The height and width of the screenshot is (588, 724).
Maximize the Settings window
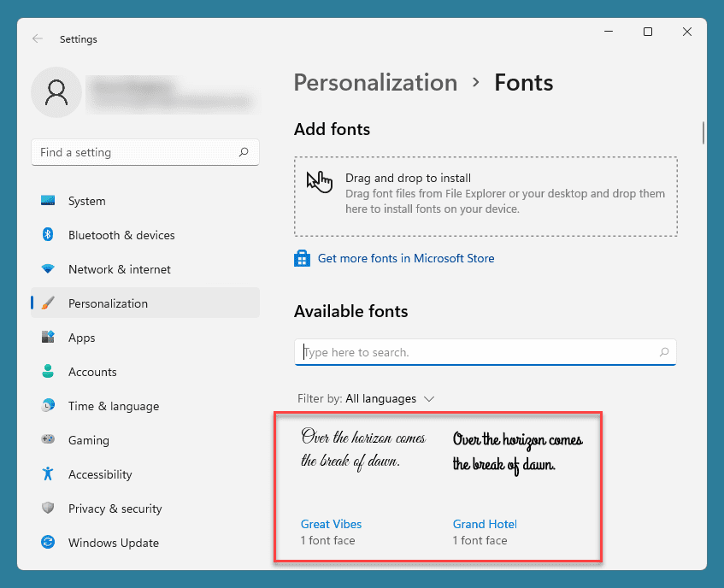[x=648, y=32]
